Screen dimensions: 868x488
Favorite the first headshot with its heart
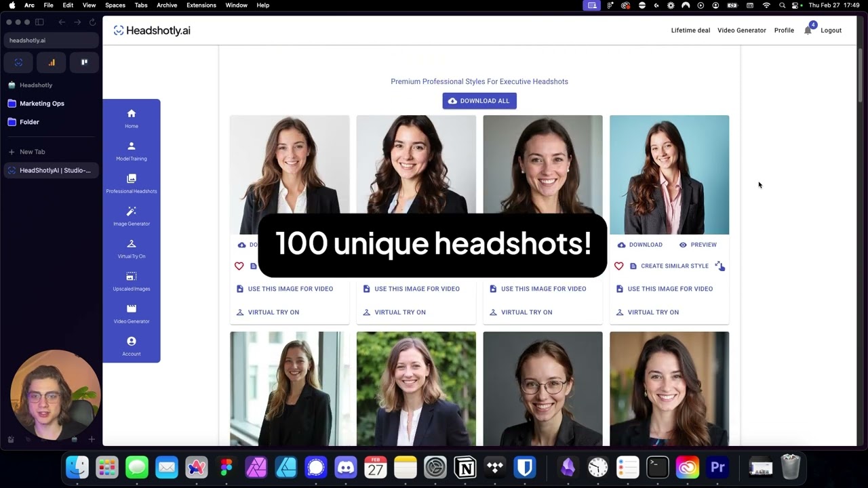(239, 266)
